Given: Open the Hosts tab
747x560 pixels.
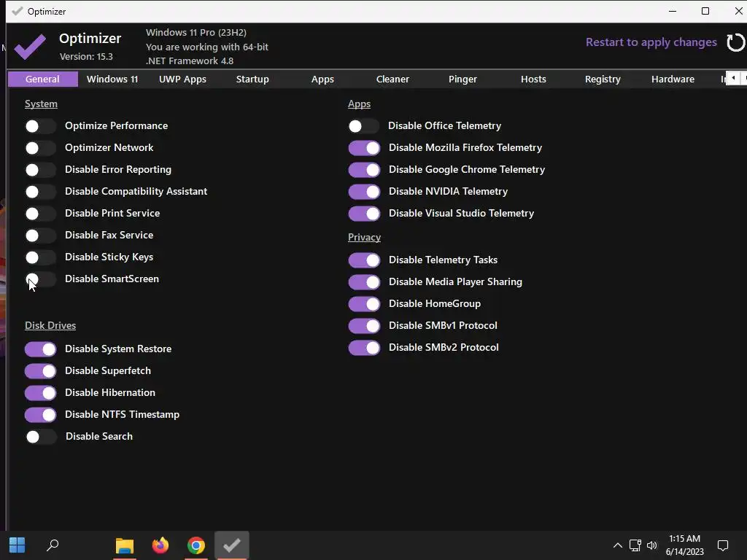Looking at the screenshot, I should (x=533, y=79).
